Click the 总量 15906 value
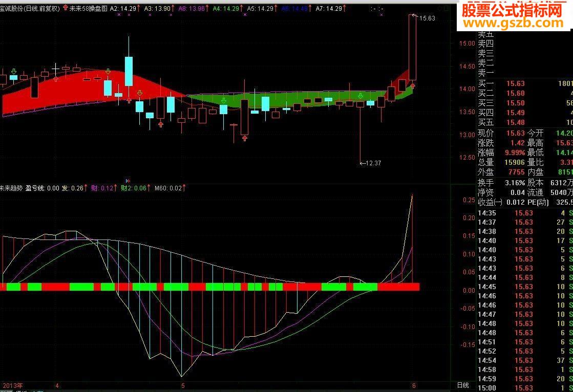 pyautogui.click(x=515, y=162)
